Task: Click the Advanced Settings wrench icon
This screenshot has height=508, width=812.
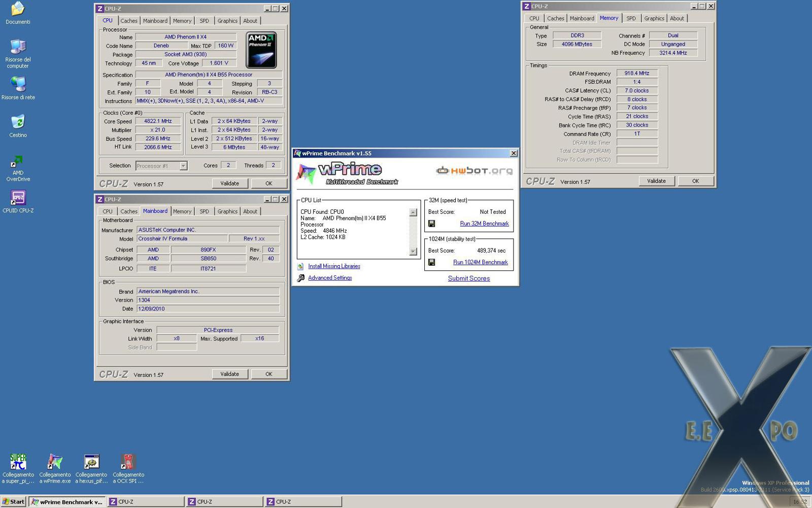Action: click(x=300, y=278)
